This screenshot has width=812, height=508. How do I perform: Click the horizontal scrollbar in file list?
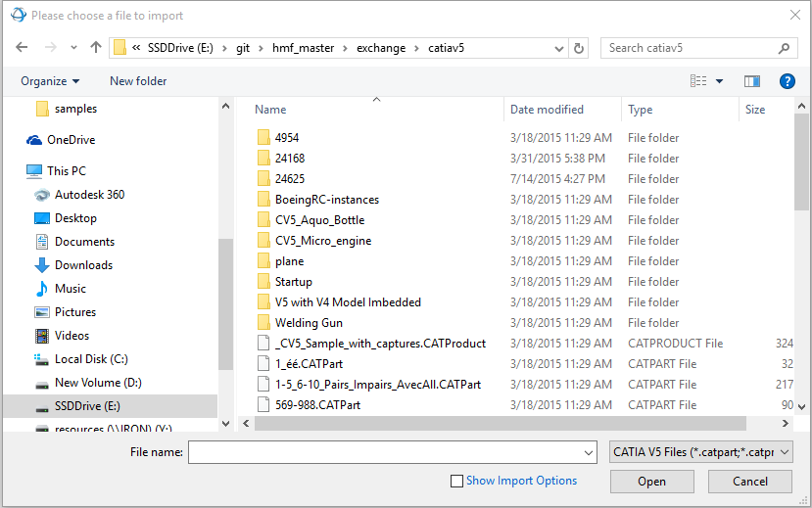point(509,423)
